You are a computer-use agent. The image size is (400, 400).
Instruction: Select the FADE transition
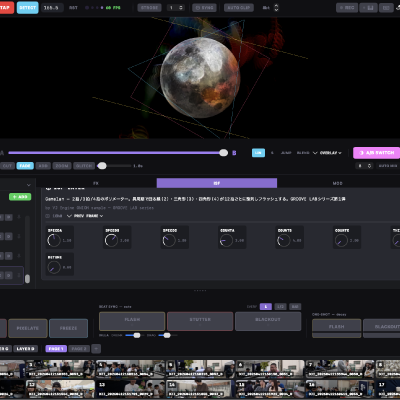(x=25, y=166)
